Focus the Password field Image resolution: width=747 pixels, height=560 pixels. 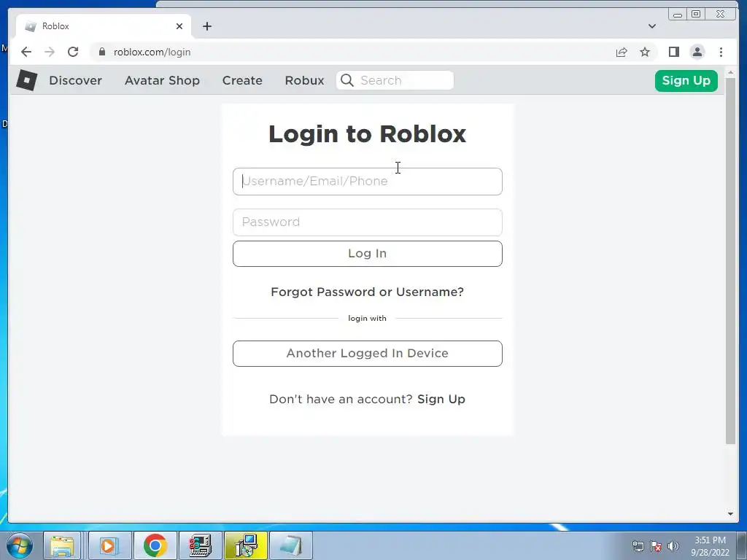[x=368, y=222]
